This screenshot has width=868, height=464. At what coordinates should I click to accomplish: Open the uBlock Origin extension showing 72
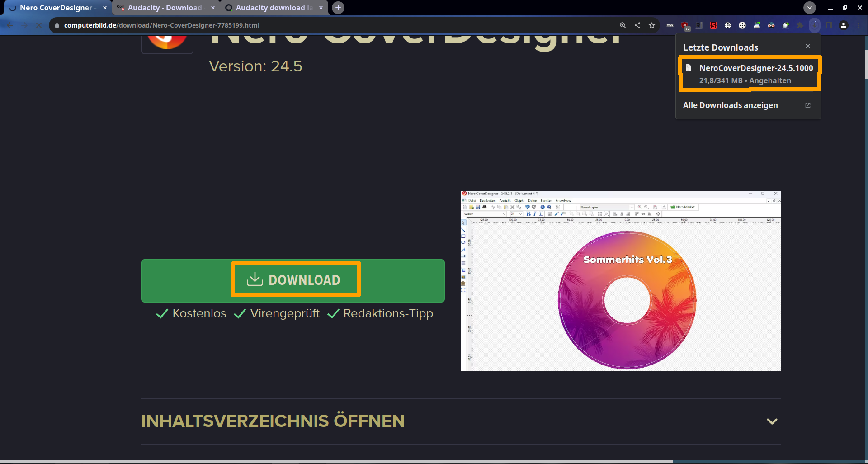pos(685,26)
